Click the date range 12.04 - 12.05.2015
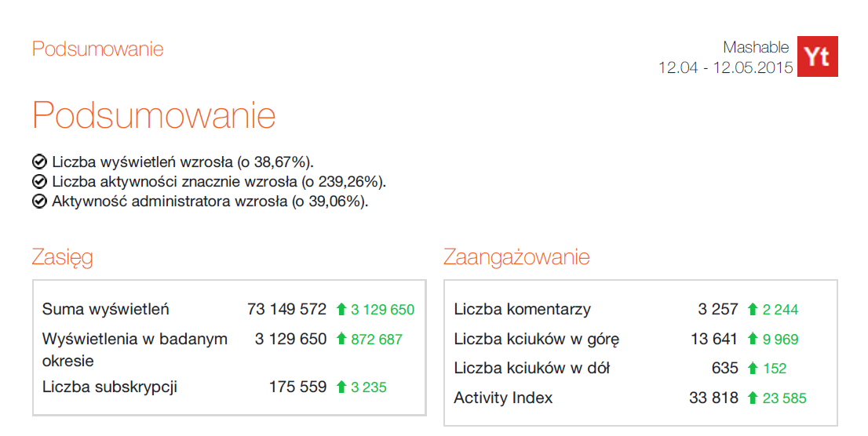Image resolution: width=868 pixels, height=436 pixels. point(725,67)
